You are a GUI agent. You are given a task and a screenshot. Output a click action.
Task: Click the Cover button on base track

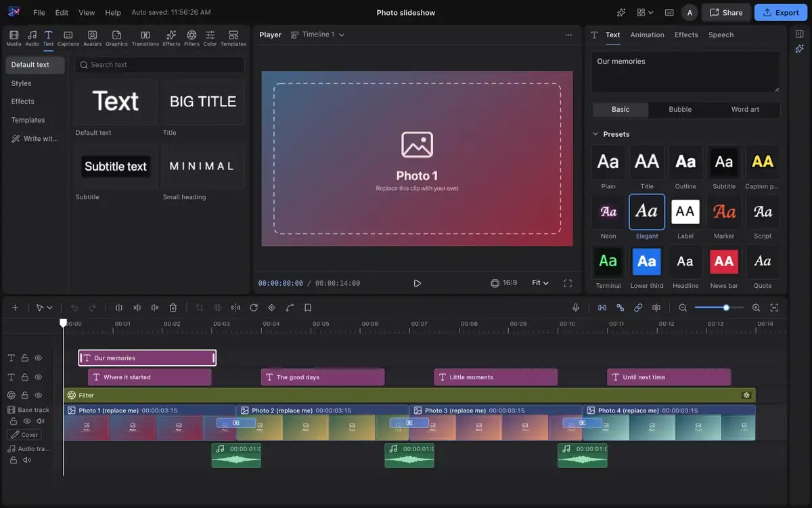pyautogui.click(x=24, y=435)
